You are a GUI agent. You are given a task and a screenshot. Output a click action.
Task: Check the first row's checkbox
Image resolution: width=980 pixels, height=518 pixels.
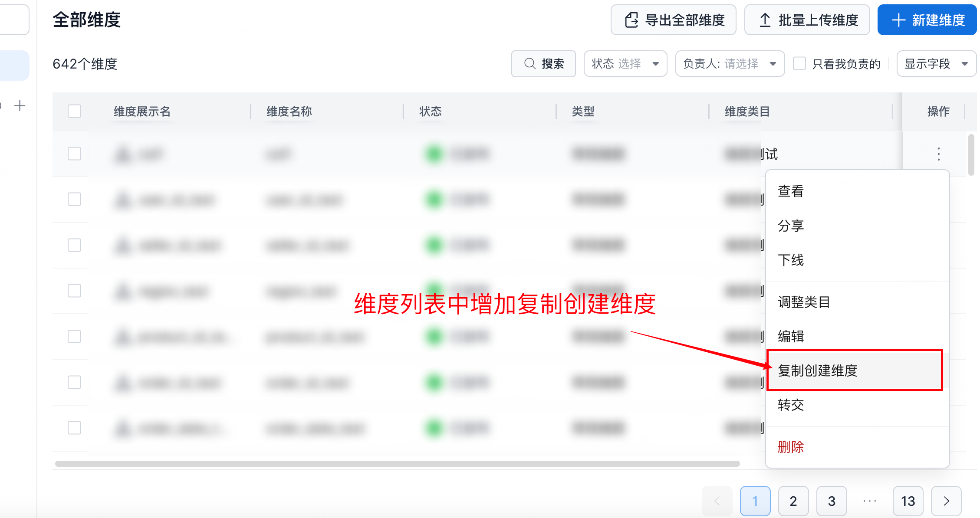click(x=75, y=154)
